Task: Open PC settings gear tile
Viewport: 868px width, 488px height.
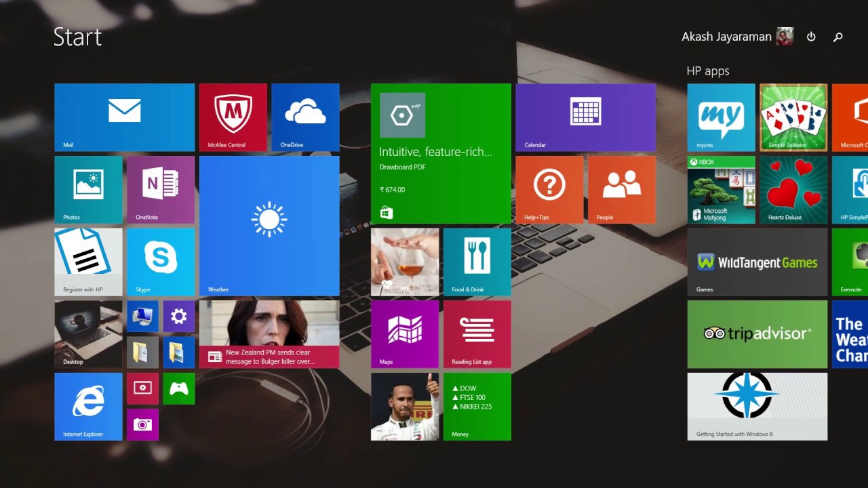Action: point(179,316)
